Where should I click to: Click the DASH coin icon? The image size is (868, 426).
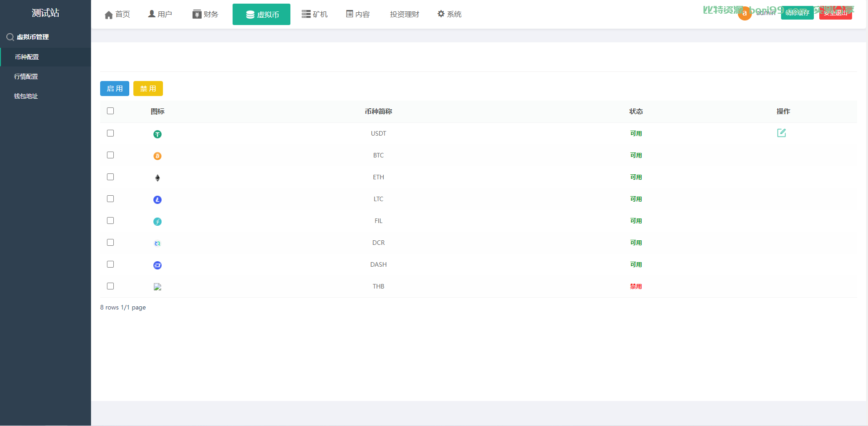point(157,265)
